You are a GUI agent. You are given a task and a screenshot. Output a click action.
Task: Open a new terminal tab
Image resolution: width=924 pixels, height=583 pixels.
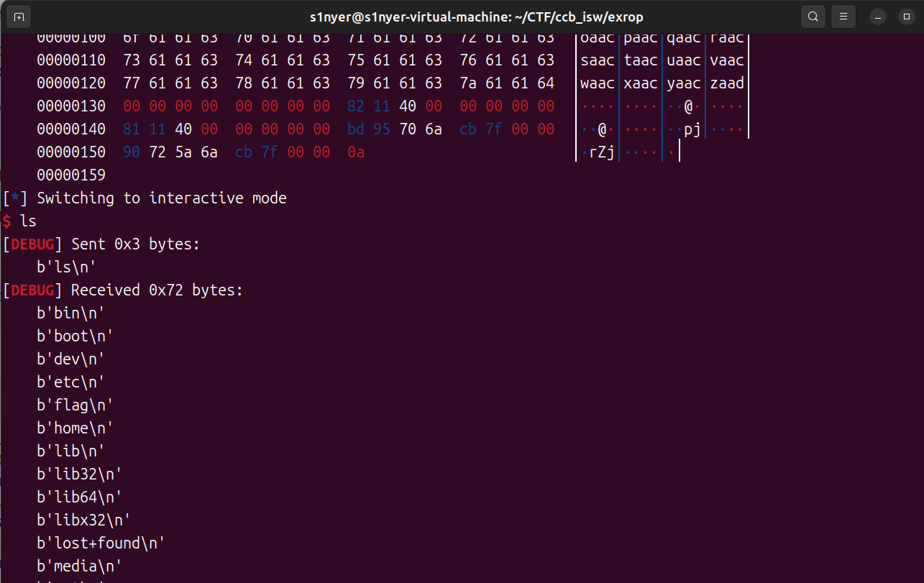[x=19, y=16]
